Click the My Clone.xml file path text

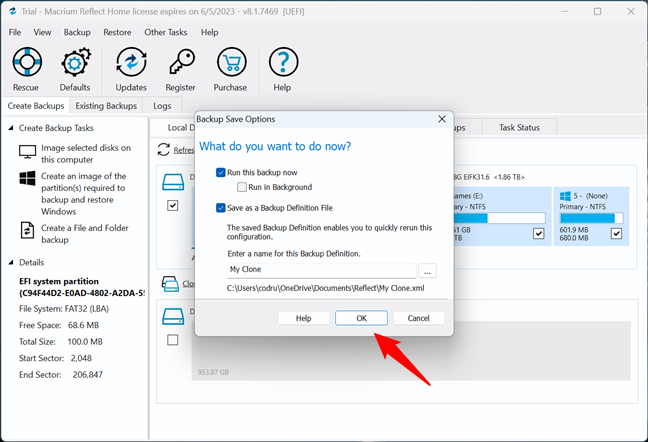pos(325,288)
